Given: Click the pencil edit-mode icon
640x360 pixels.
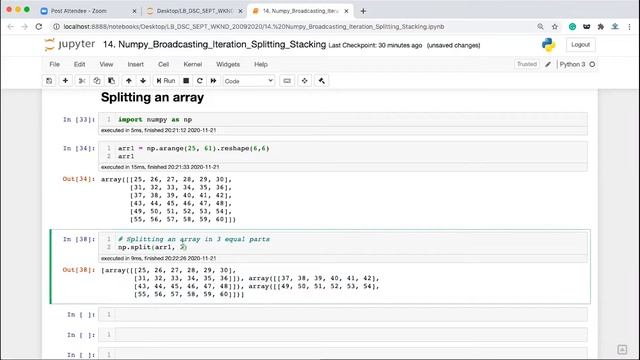Looking at the screenshot, I should [x=548, y=64].
